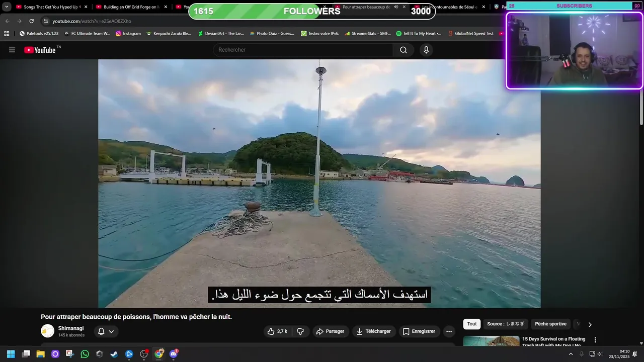Open the apps grid in bookmarks bar

(x=7, y=34)
